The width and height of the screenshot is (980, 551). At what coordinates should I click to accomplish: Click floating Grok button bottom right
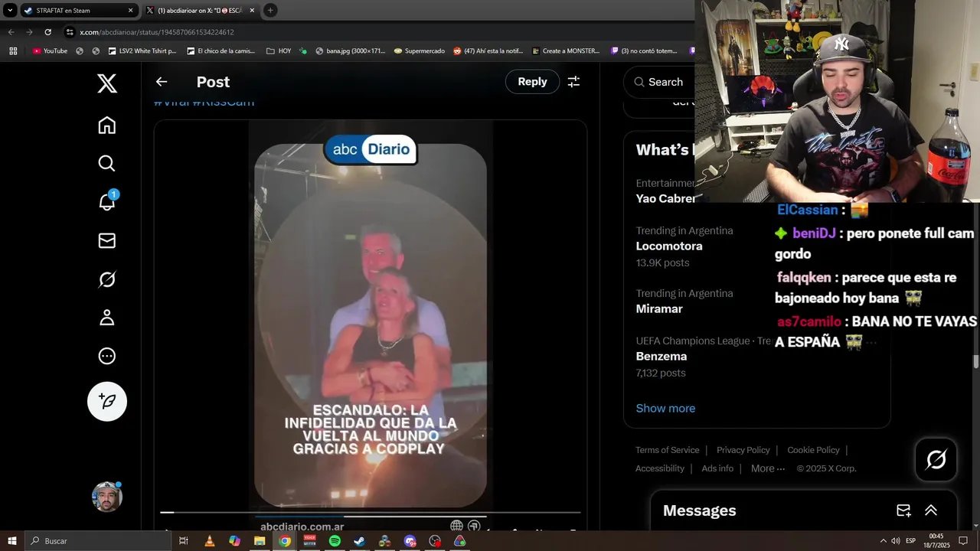coord(936,459)
